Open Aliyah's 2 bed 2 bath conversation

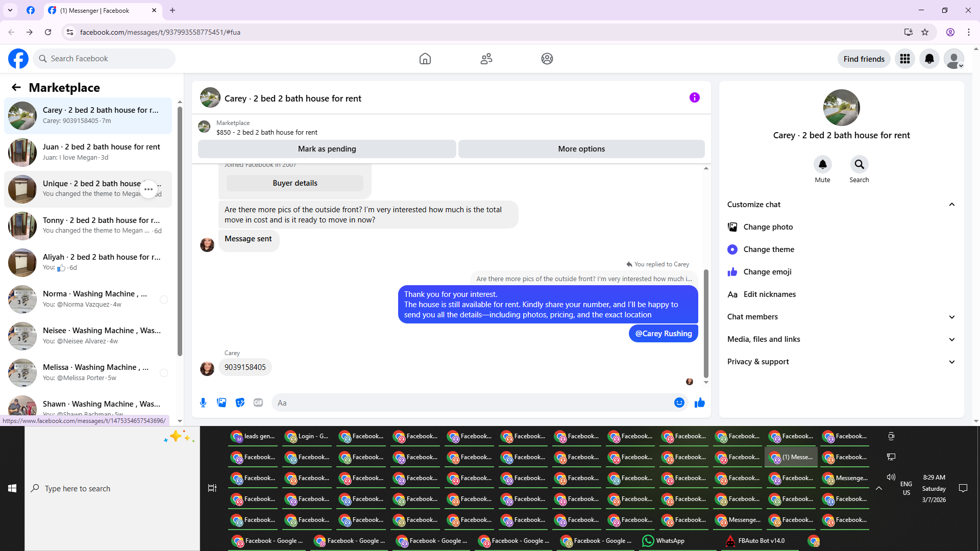pos(88,263)
